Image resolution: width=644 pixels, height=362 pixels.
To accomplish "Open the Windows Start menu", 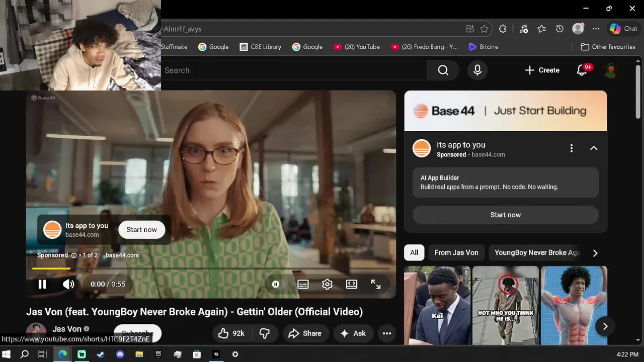I will pyautogui.click(x=7, y=354).
